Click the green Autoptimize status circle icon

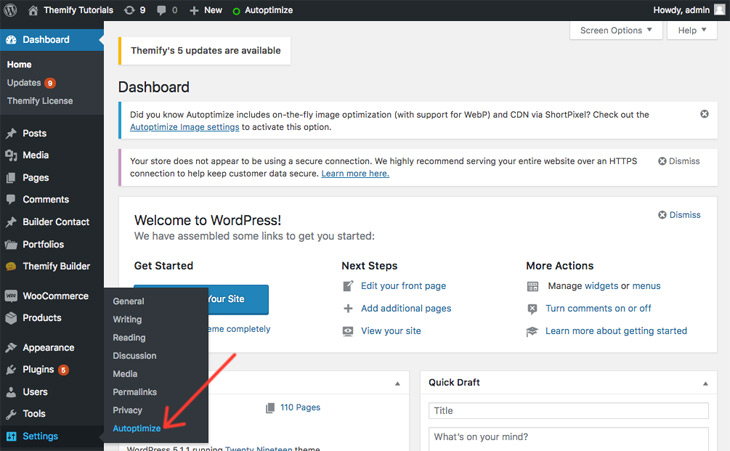point(236,11)
